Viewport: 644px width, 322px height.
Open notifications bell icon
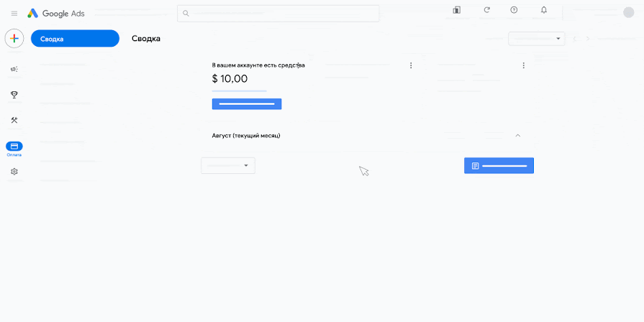pyautogui.click(x=544, y=10)
